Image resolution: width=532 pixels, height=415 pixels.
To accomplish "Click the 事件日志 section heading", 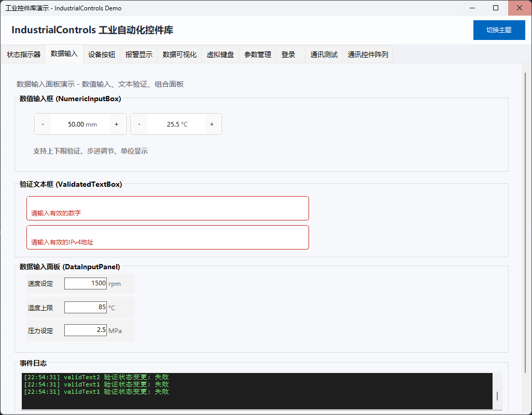I will (x=33, y=363).
